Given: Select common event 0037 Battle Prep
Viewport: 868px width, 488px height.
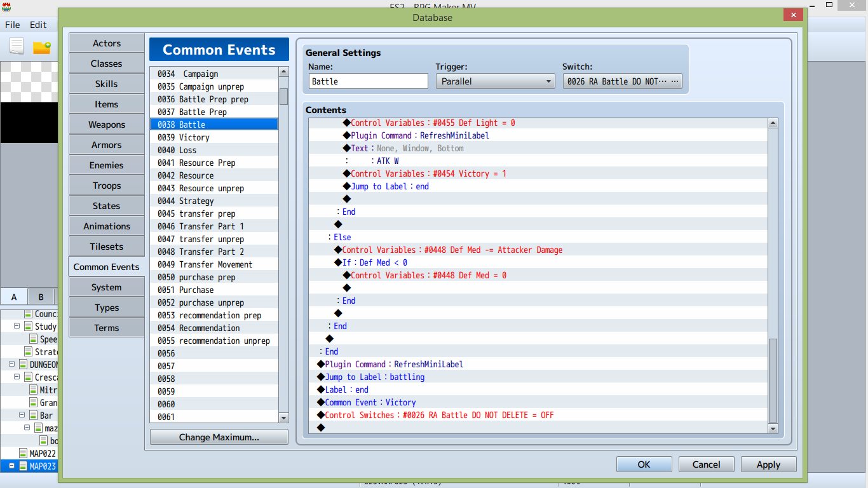Looking at the screenshot, I should 214,112.
